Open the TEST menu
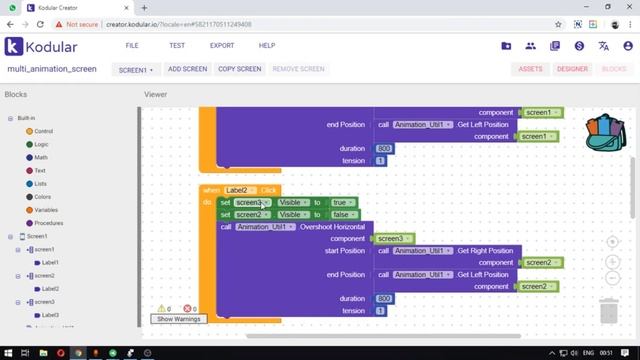The width and height of the screenshot is (640, 360). pos(177,46)
